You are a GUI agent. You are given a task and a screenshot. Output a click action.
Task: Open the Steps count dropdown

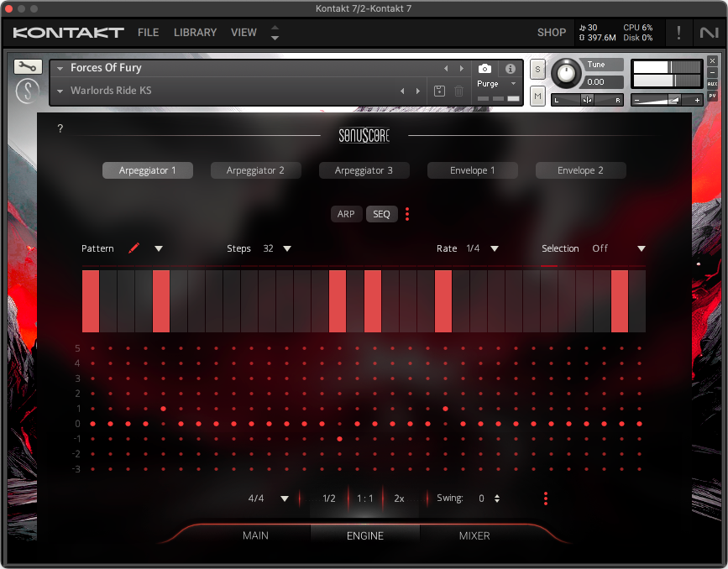pos(287,248)
